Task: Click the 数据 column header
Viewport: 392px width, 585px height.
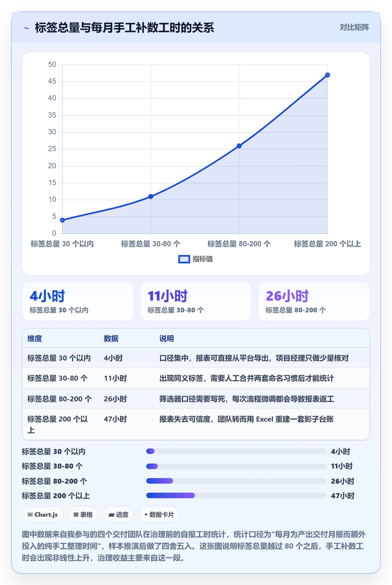Action: (111, 338)
